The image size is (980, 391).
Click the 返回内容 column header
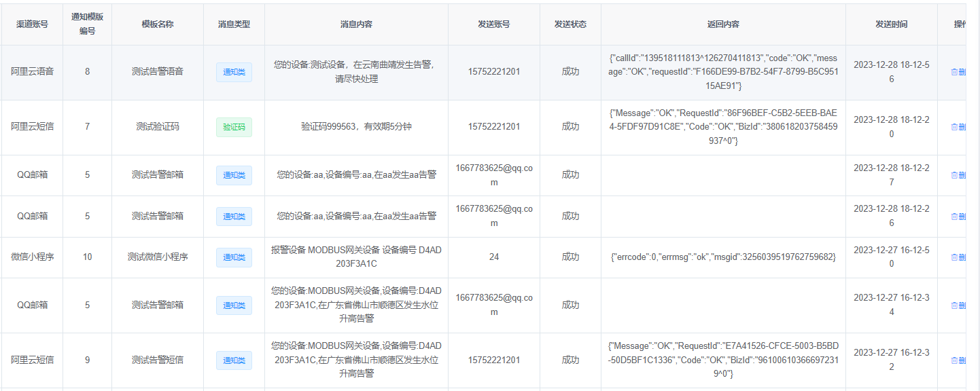pos(723,24)
